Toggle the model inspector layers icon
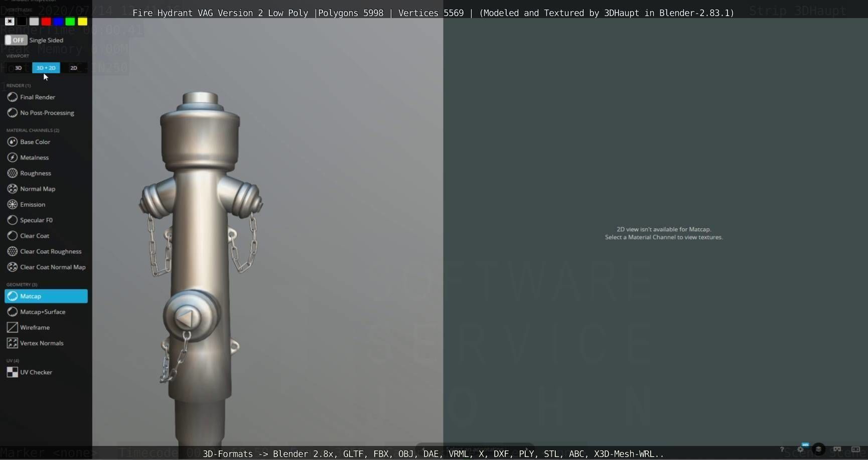The height and width of the screenshot is (460, 868). click(x=819, y=449)
